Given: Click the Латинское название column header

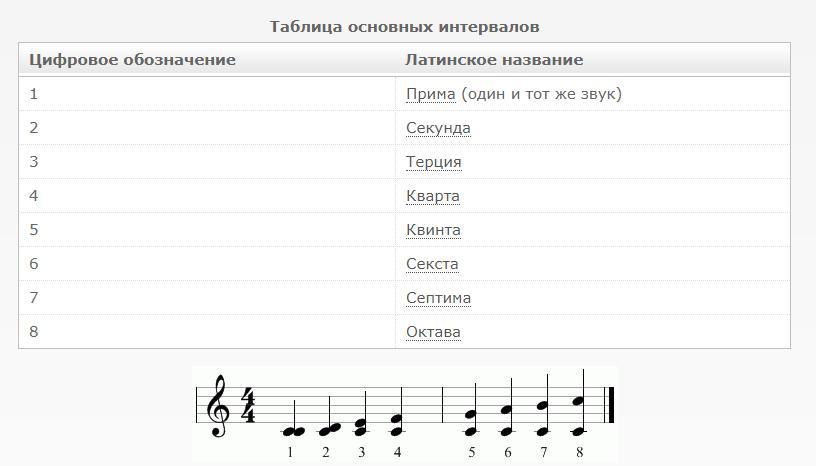Looking at the screenshot, I should click(x=494, y=59).
